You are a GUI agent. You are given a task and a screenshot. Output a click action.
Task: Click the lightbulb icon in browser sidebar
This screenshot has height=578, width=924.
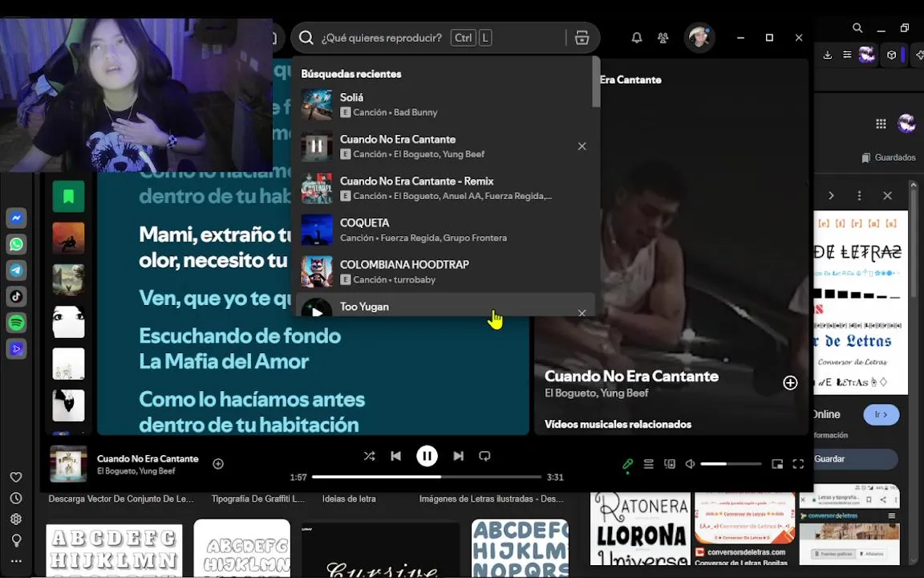tap(16, 540)
